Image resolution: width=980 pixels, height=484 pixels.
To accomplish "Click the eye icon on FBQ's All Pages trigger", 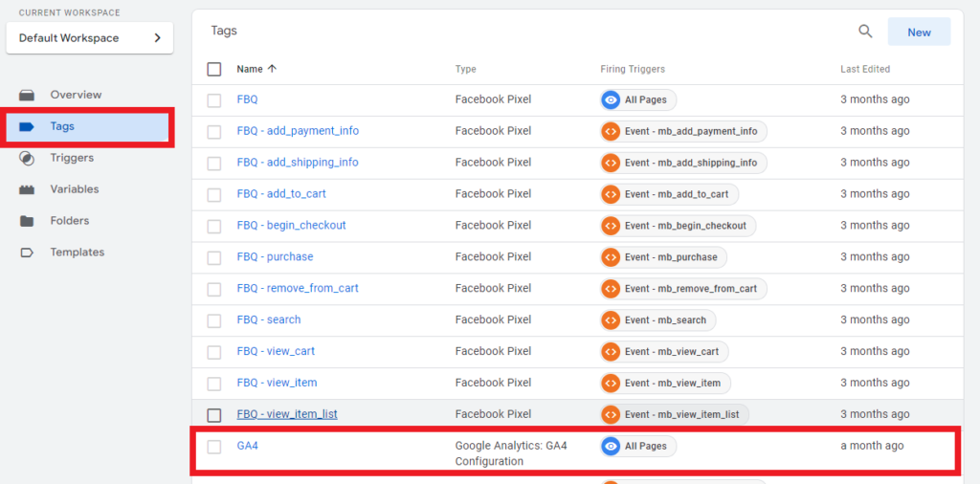I will click(x=611, y=99).
